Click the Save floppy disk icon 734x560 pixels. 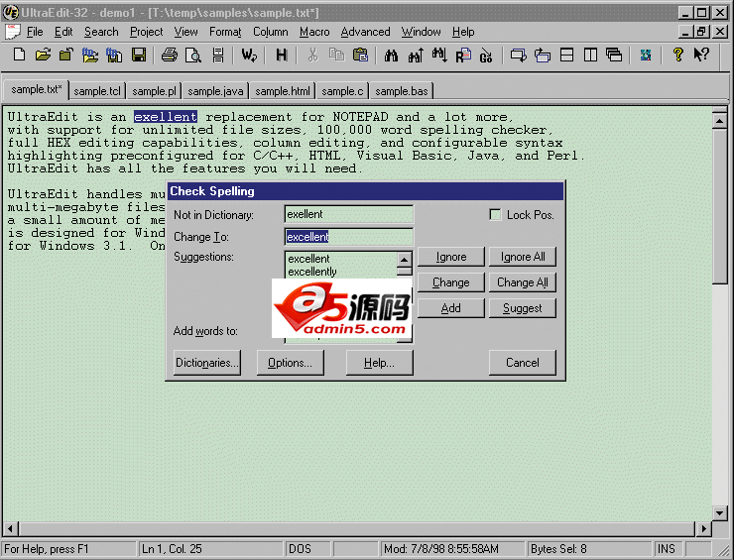[x=139, y=56]
